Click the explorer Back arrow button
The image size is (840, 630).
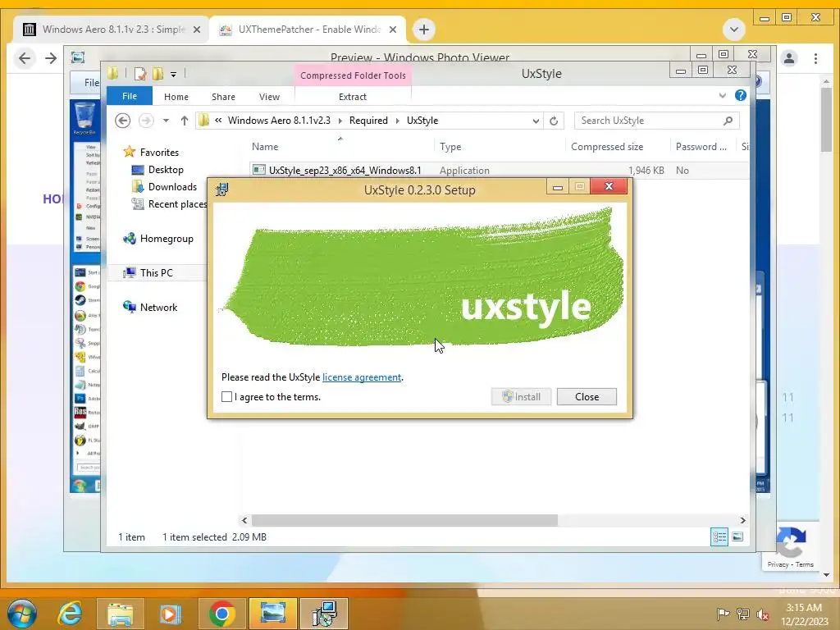123,121
